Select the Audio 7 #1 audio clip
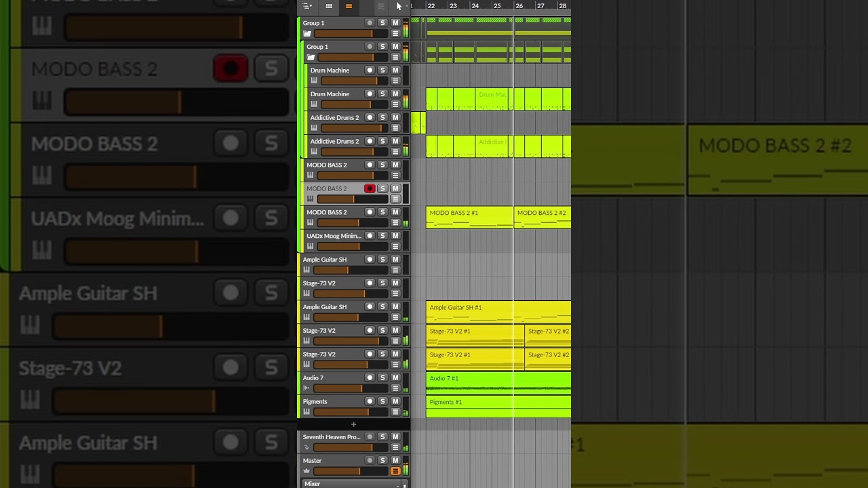 (x=498, y=383)
